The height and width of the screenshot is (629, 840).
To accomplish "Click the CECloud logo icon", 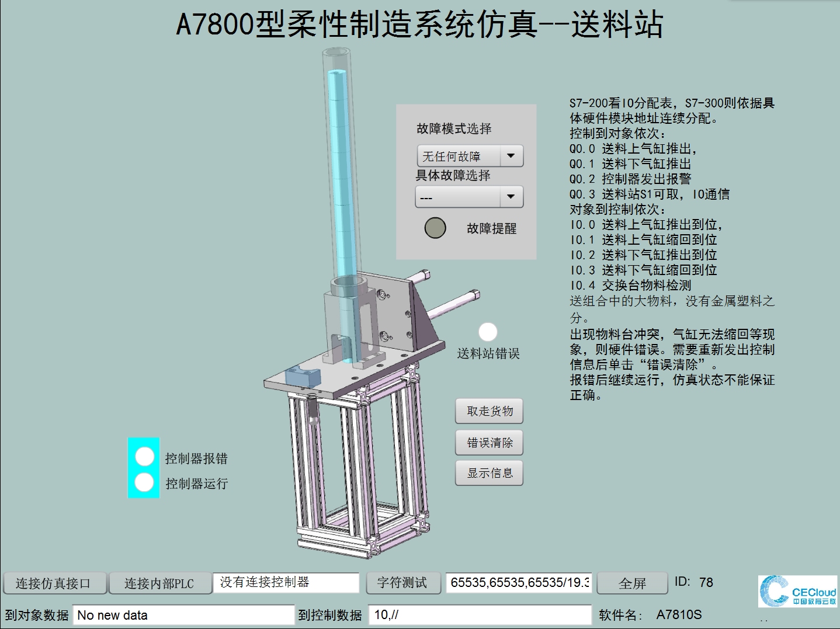I will [797, 591].
